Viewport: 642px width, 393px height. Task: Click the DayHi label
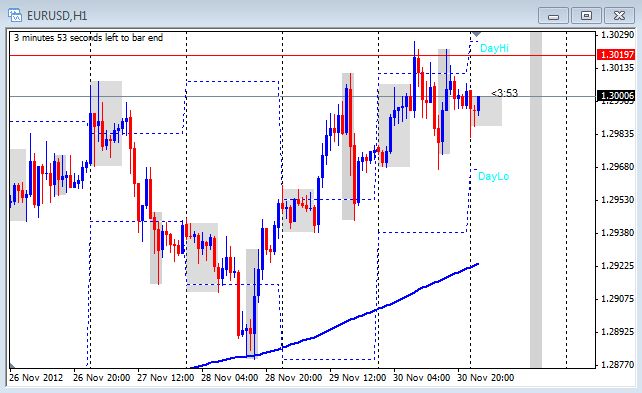tap(494, 48)
